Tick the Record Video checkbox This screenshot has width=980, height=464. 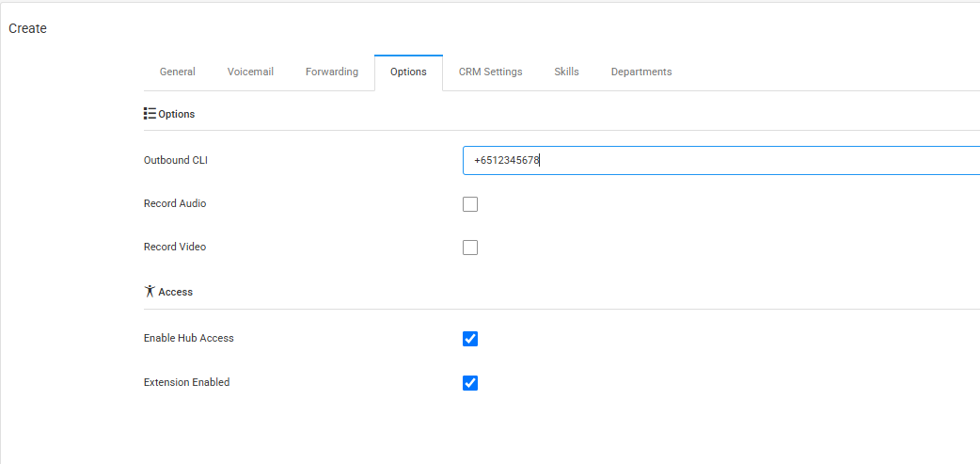(x=470, y=248)
